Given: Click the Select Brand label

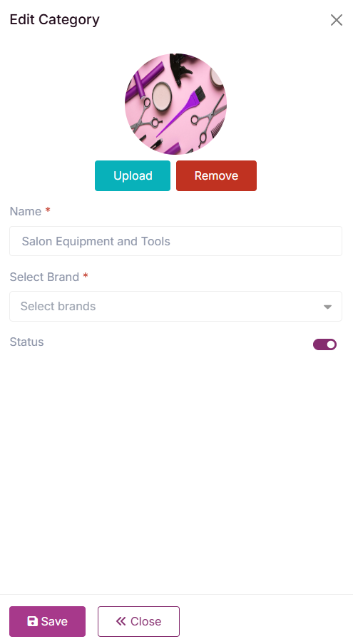Looking at the screenshot, I should (x=44, y=277).
